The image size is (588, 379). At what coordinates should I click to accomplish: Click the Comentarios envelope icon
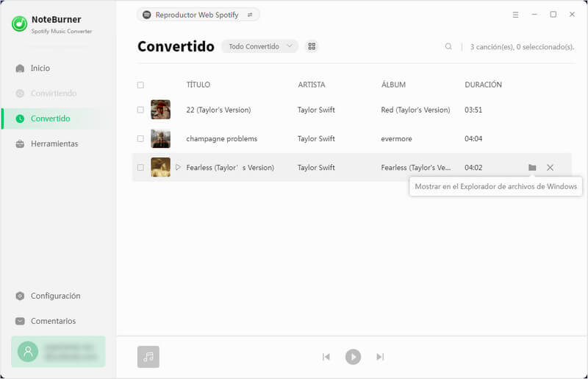click(21, 321)
